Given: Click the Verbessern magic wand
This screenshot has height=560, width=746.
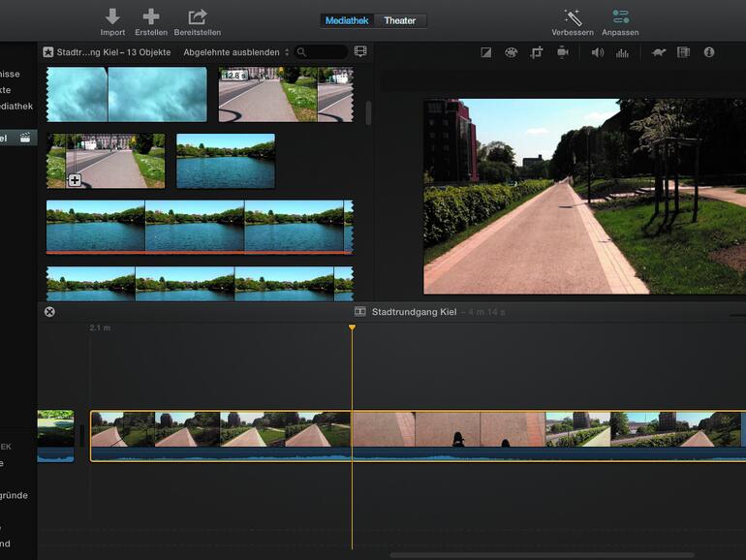Looking at the screenshot, I should point(573,17).
